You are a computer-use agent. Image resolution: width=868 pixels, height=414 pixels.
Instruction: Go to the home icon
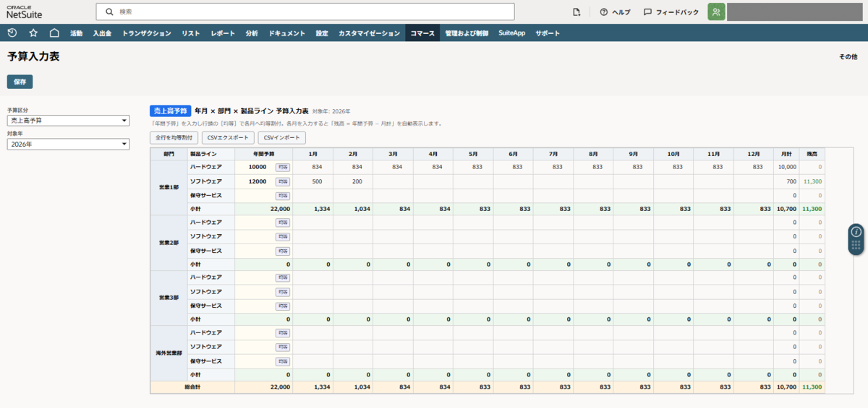(54, 33)
